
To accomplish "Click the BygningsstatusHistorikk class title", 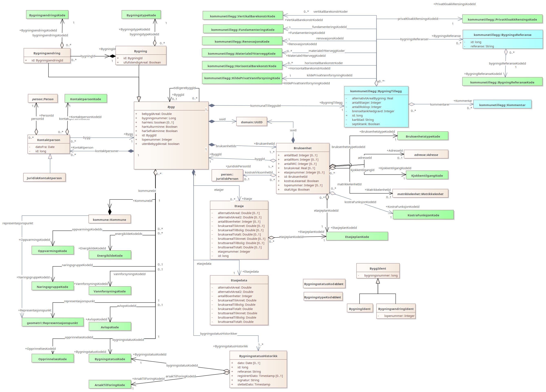I will coord(258,356).
